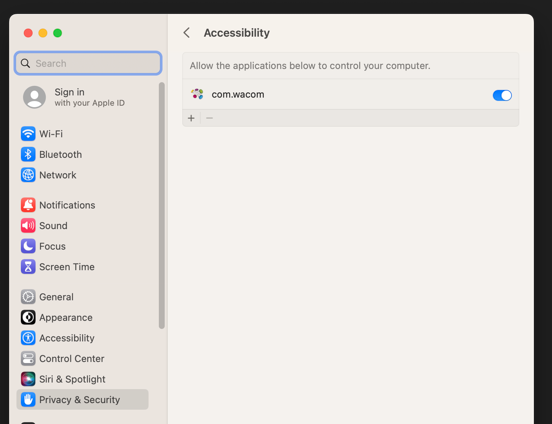Select Privacy & Security sidebar item
This screenshot has height=424, width=552.
tap(82, 399)
